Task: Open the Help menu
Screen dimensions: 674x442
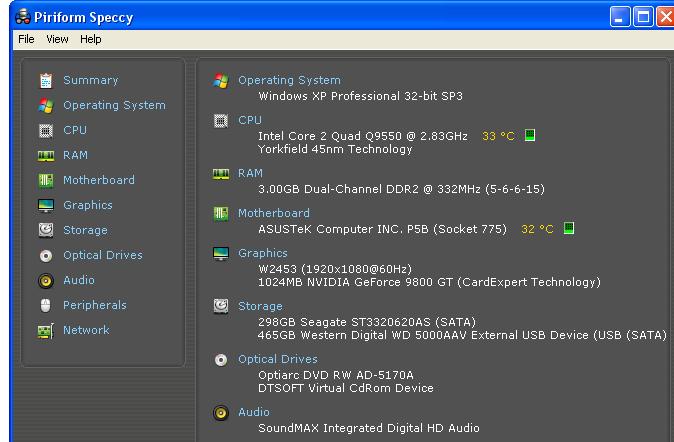Action: (x=91, y=39)
